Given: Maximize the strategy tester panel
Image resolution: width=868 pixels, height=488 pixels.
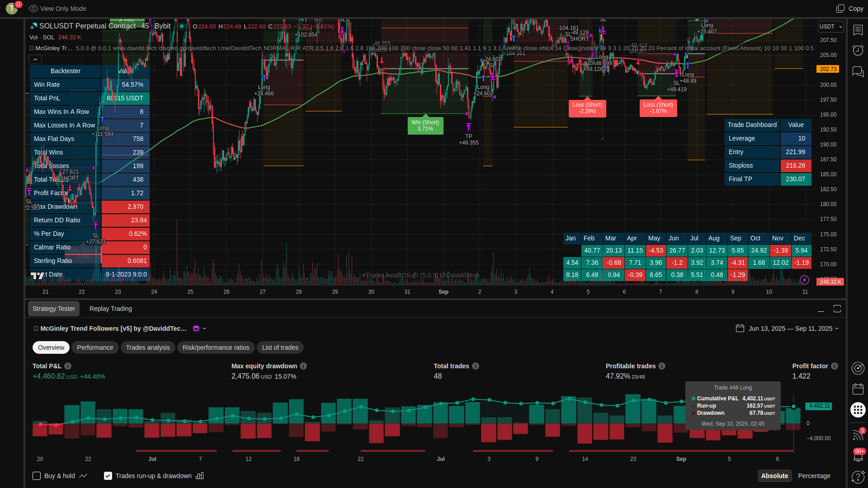Looking at the screenshot, I should click(837, 309).
